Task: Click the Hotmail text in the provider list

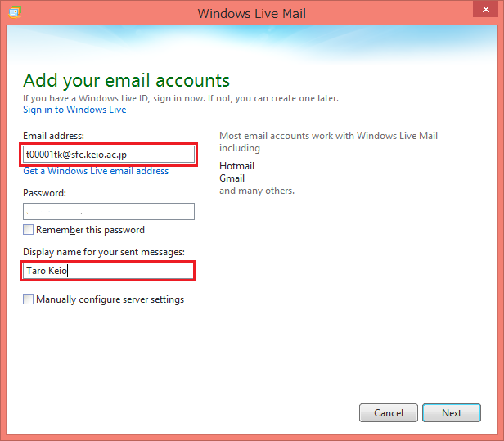Action: 236,166
